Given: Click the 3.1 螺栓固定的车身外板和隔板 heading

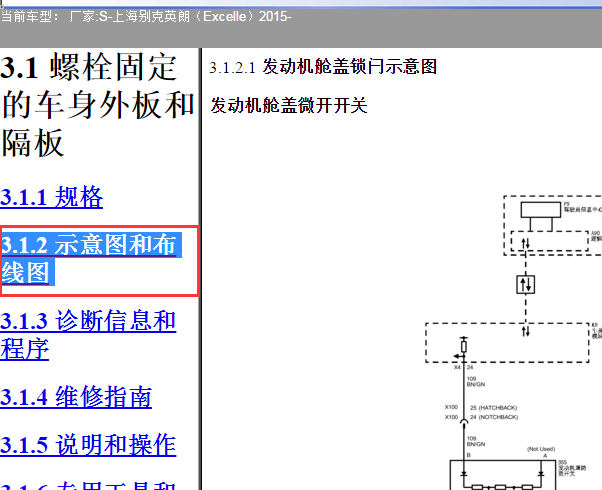Looking at the screenshot, I should [x=98, y=105].
